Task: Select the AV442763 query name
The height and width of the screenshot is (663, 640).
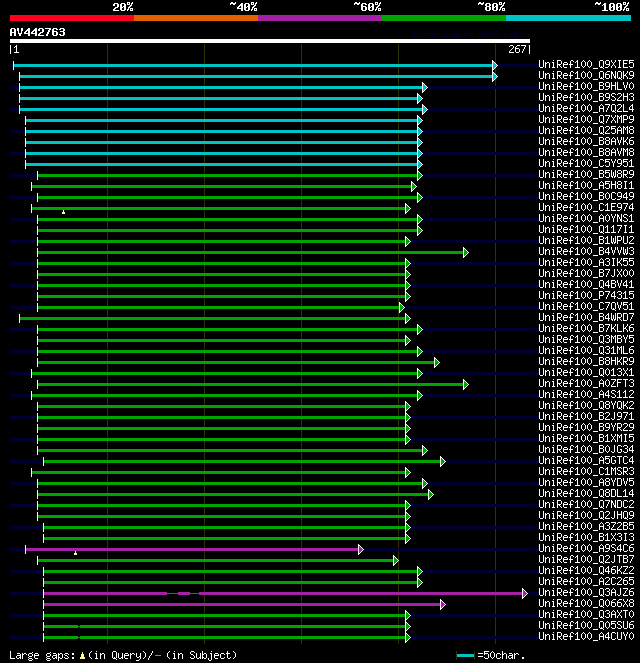Action: (x=38, y=32)
